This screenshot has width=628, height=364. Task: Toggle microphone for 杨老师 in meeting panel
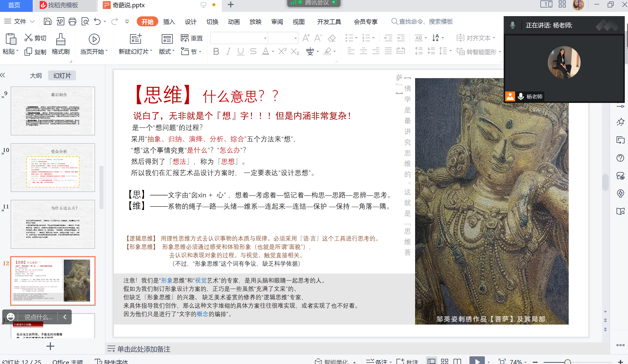tap(521, 96)
